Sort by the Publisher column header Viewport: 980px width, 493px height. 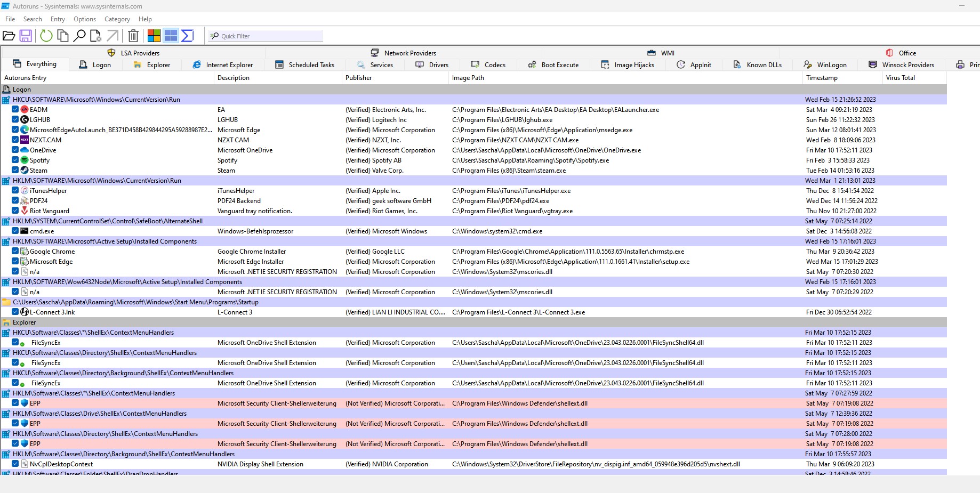point(395,78)
